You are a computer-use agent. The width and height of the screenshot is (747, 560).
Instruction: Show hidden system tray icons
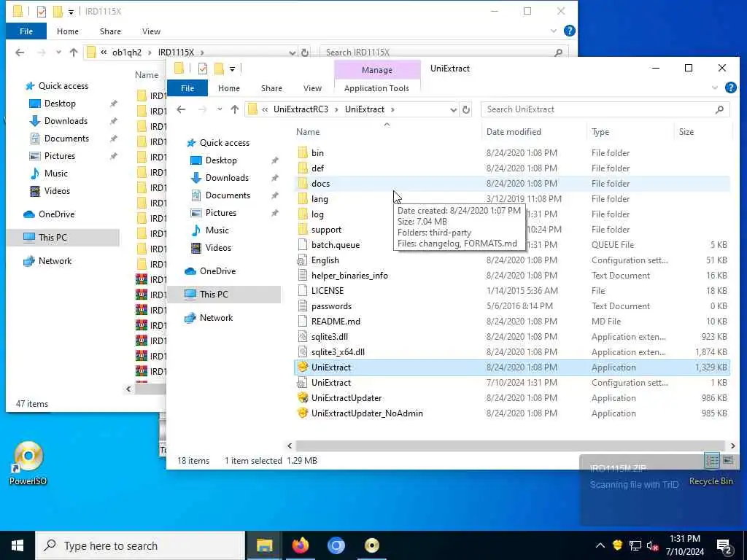pos(600,545)
